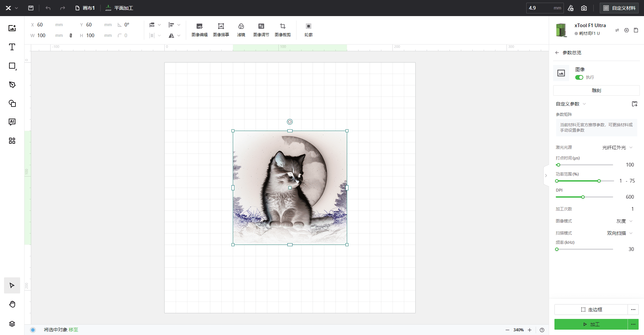The image size is (644, 335).
Task: Open the Layers panel icon
Action: click(x=12, y=324)
